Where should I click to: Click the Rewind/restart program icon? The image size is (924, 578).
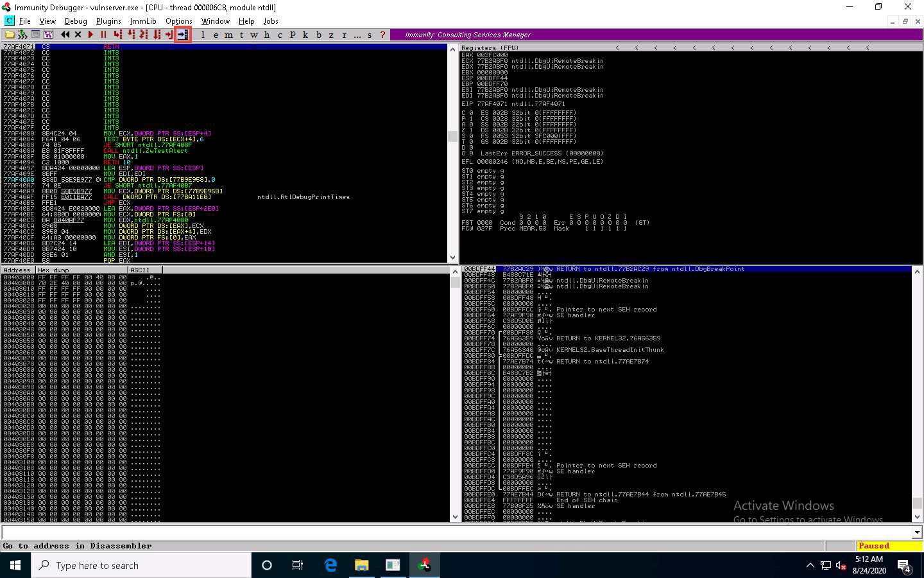pos(65,35)
